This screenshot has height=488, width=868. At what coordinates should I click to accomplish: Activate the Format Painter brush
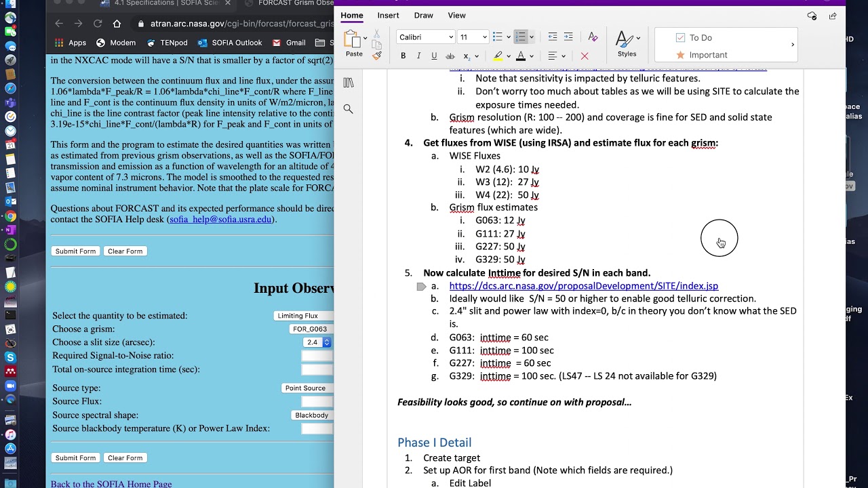378,56
